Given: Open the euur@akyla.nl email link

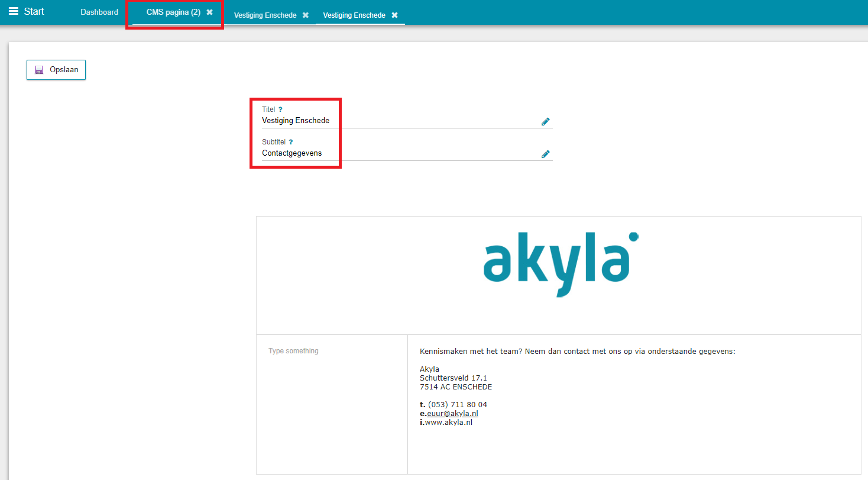Looking at the screenshot, I should click(452, 414).
